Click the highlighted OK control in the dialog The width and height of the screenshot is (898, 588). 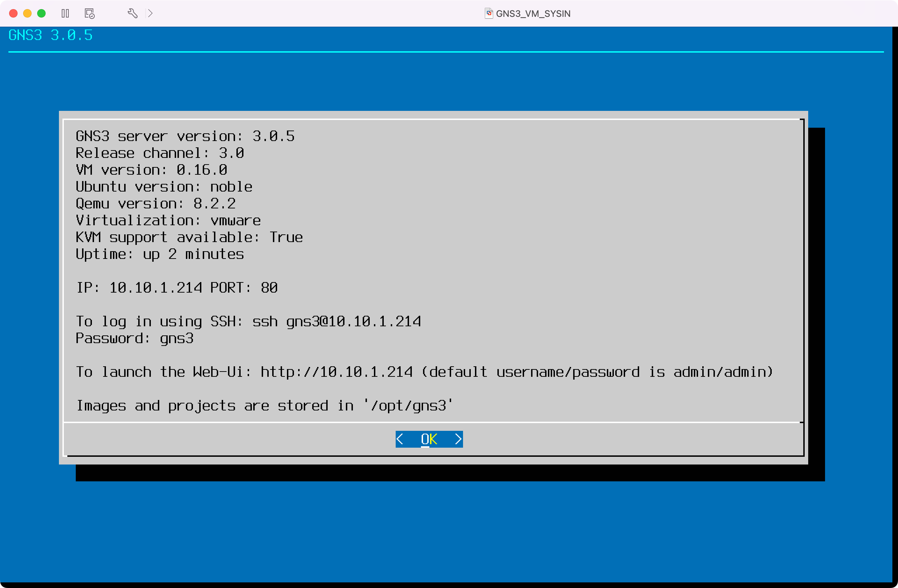tap(429, 439)
